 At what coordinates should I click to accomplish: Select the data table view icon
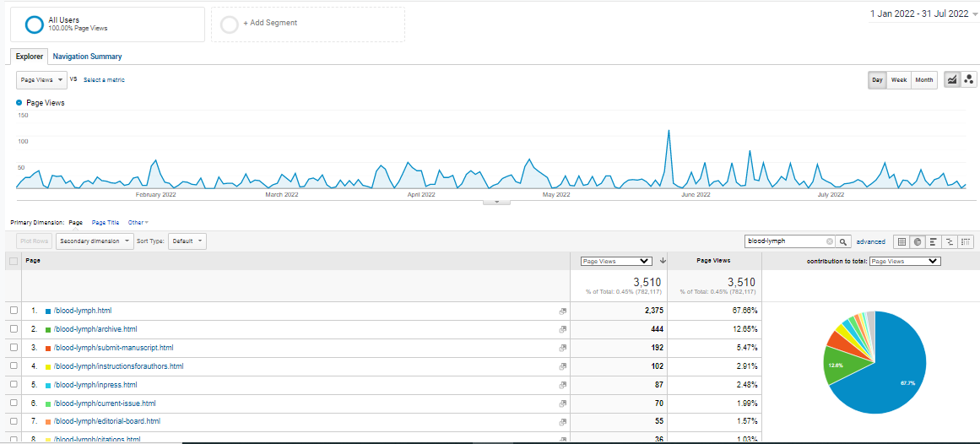(x=901, y=241)
